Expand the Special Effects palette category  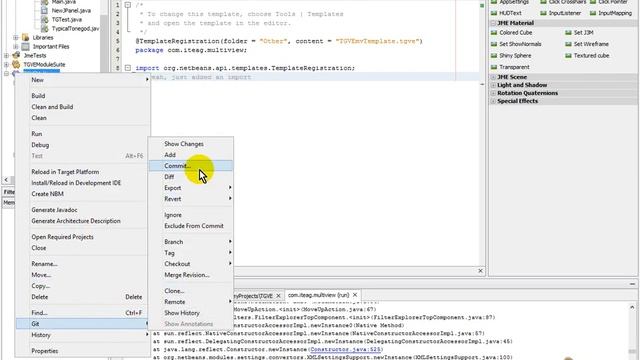tap(493, 101)
